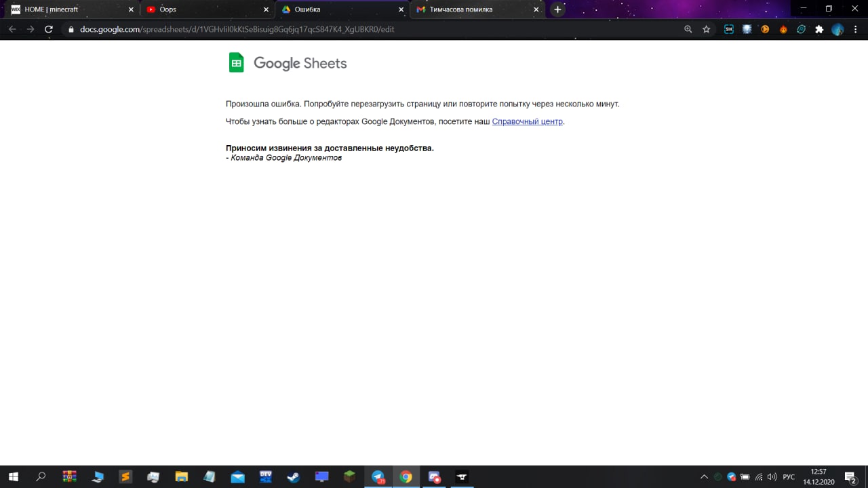Click the orange fire extension icon
This screenshot has height=488, width=868.
point(783,29)
